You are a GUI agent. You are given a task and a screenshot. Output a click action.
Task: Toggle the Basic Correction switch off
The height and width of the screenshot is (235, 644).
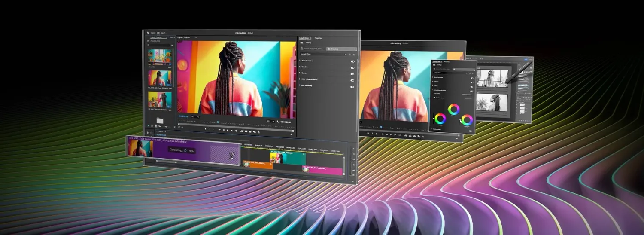click(x=352, y=61)
